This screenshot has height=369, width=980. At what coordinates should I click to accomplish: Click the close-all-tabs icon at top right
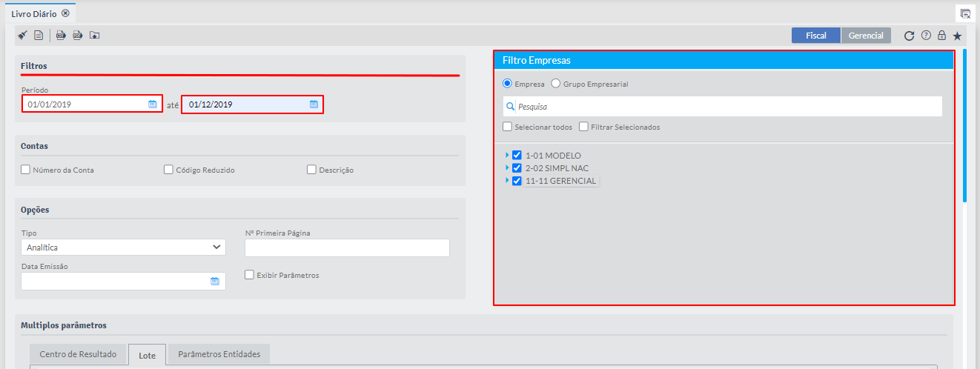click(965, 13)
